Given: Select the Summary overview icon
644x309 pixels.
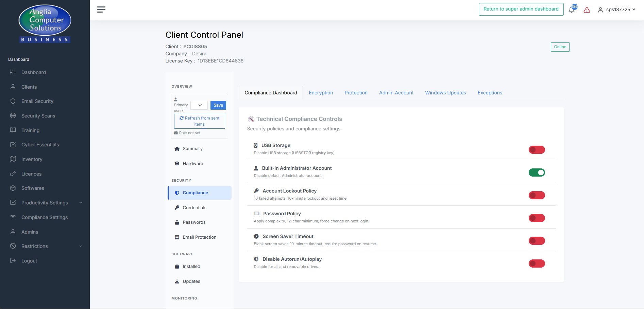Looking at the screenshot, I should click(x=177, y=148).
